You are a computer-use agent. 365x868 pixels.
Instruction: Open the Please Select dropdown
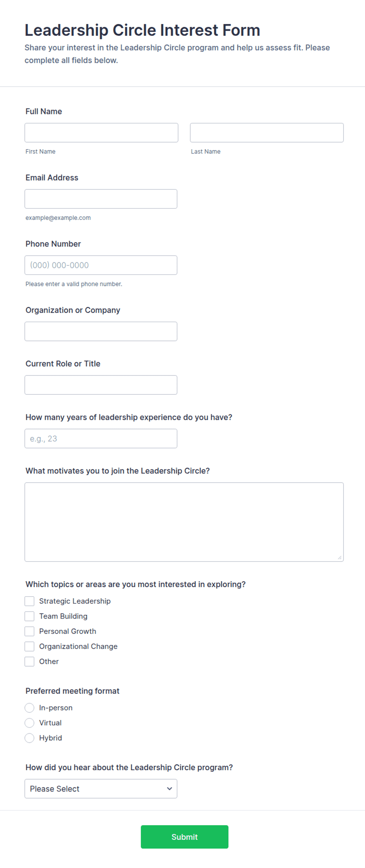101,789
